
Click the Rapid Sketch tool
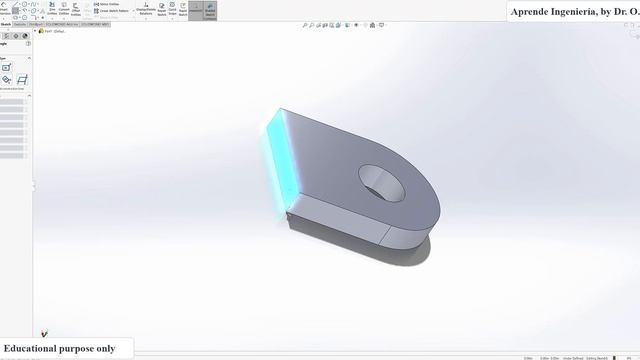tap(183, 9)
